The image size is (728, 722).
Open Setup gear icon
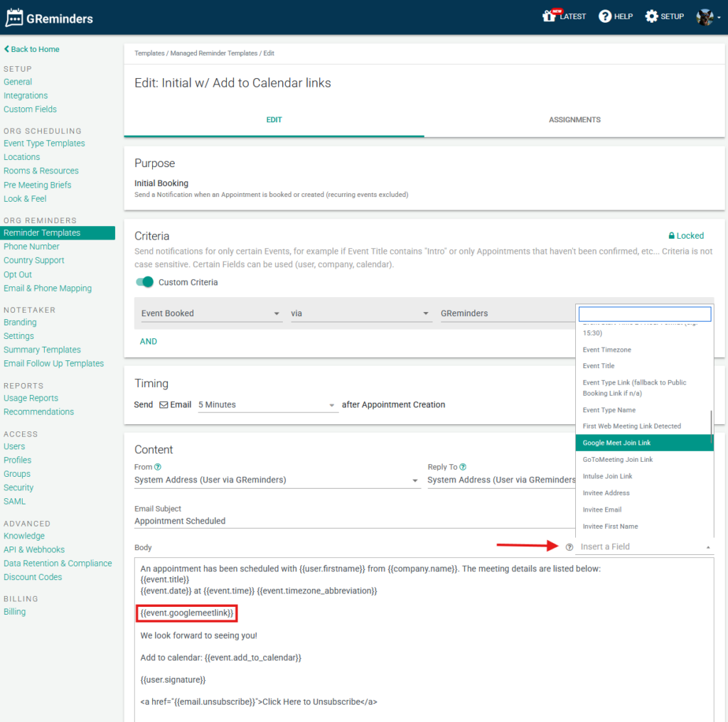pos(651,16)
